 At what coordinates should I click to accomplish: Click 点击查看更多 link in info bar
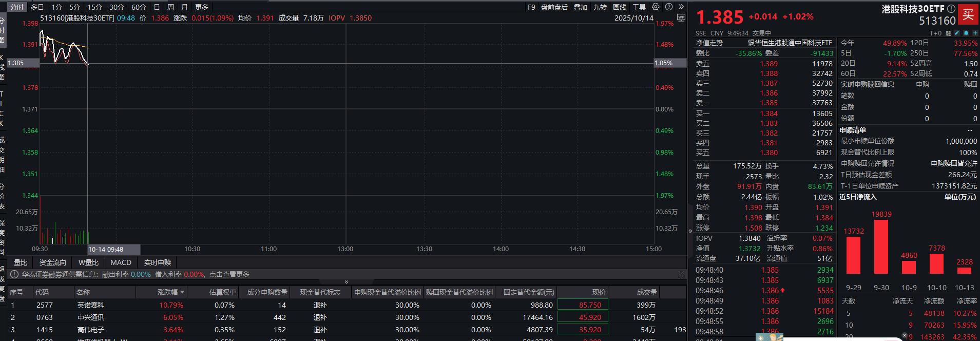tap(229, 274)
